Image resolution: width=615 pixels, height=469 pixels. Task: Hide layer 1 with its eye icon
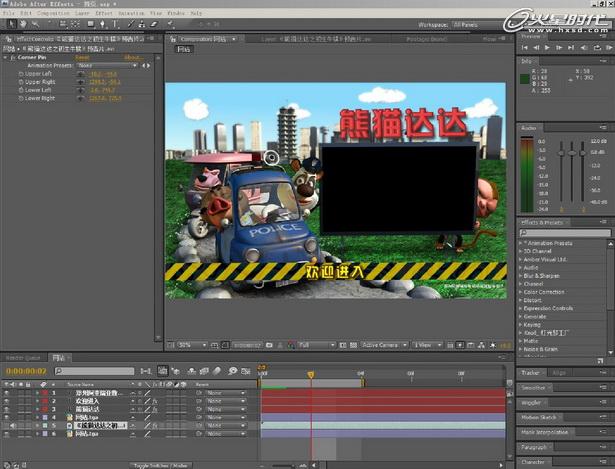pos(6,393)
